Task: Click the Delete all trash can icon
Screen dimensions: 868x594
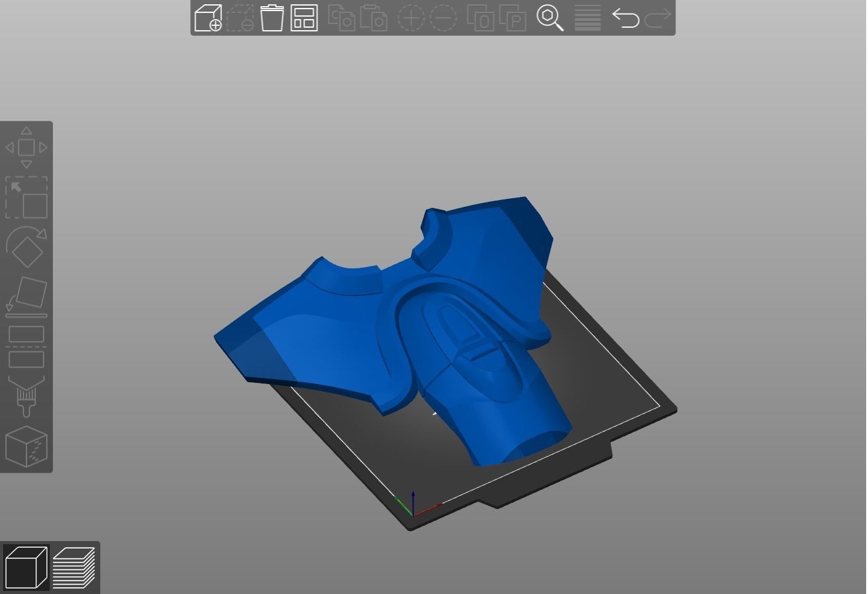Action: (x=272, y=17)
